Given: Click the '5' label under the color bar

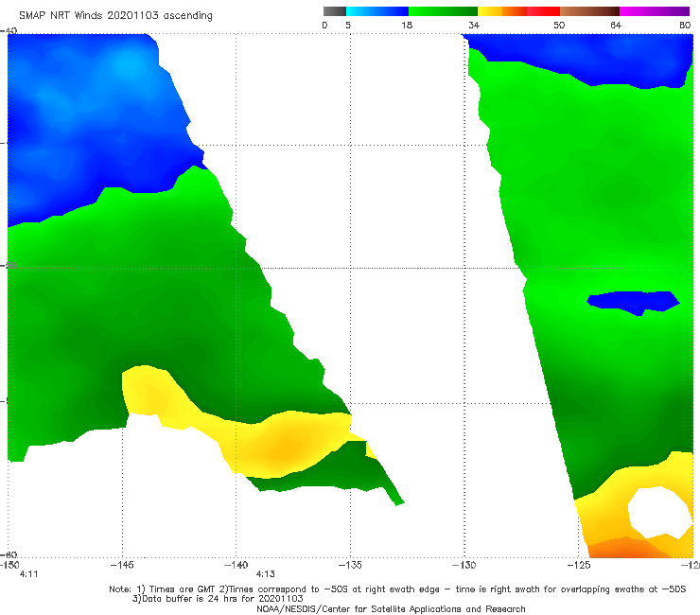Looking at the screenshot, I should [348, 25].
